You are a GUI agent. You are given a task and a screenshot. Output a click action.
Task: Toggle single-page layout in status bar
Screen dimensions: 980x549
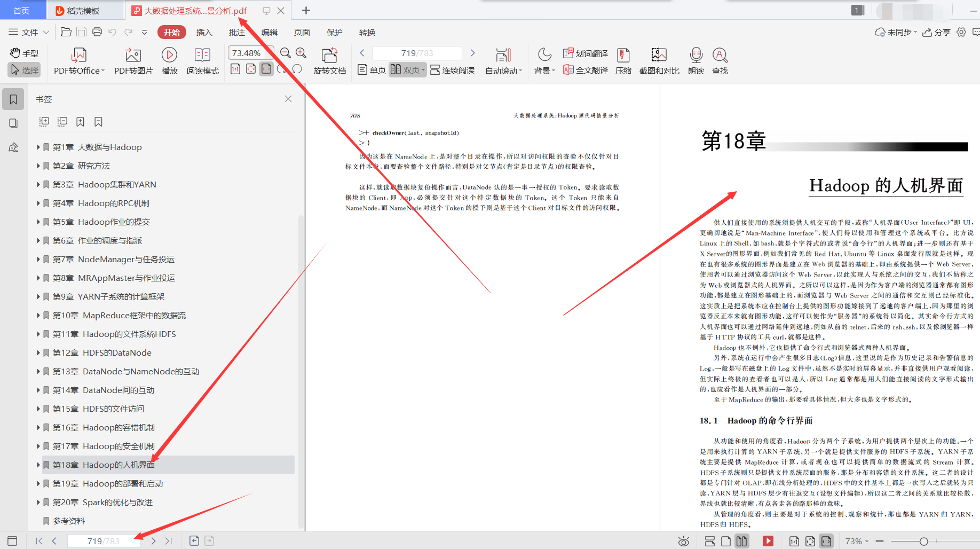click(726, 541)
